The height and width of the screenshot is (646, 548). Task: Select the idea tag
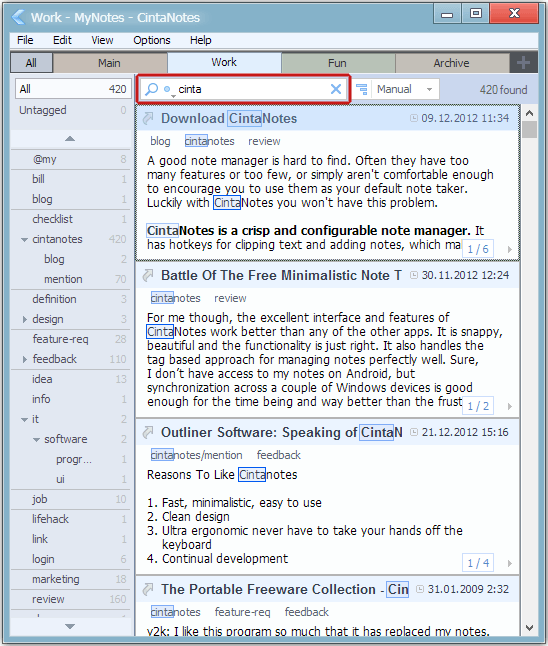click(x=71, y=379)
